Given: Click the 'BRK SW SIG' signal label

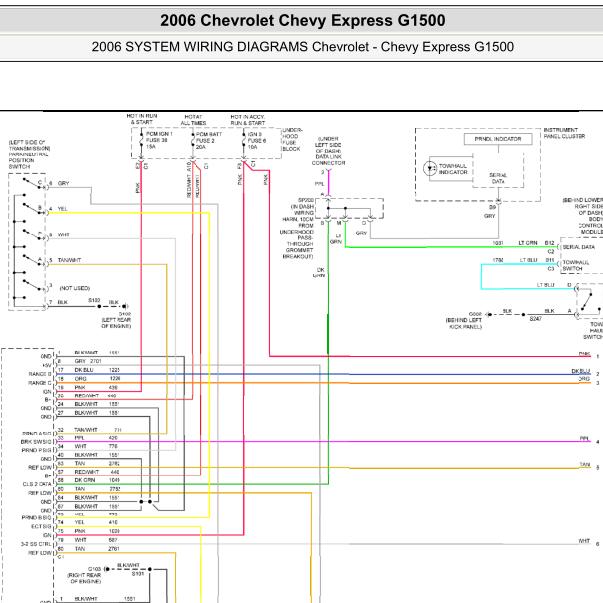Looking at the screenshot, I should (x=36, y=442).
